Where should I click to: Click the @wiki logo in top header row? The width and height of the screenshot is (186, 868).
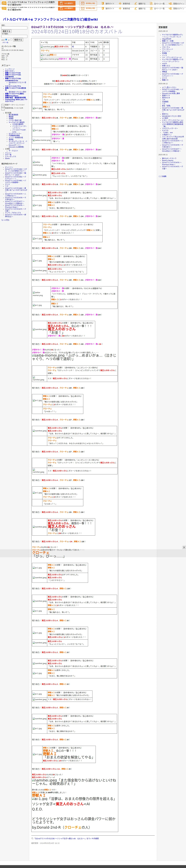point(4,3)
